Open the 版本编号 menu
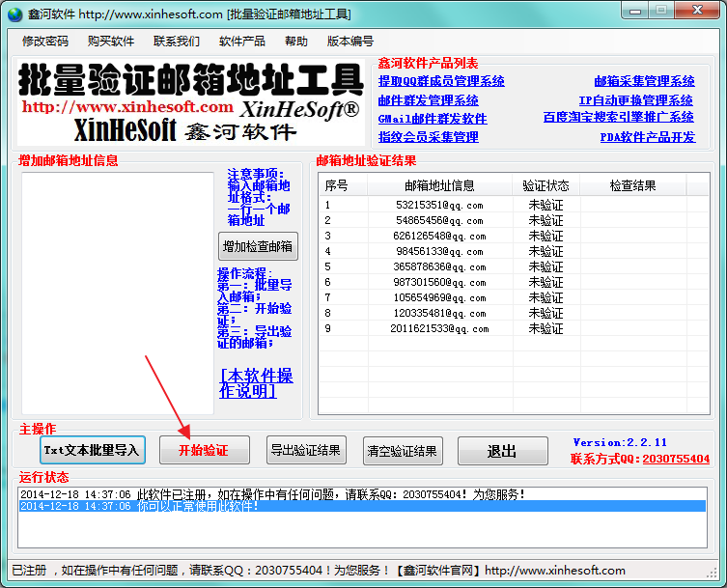 click(350, 42)
